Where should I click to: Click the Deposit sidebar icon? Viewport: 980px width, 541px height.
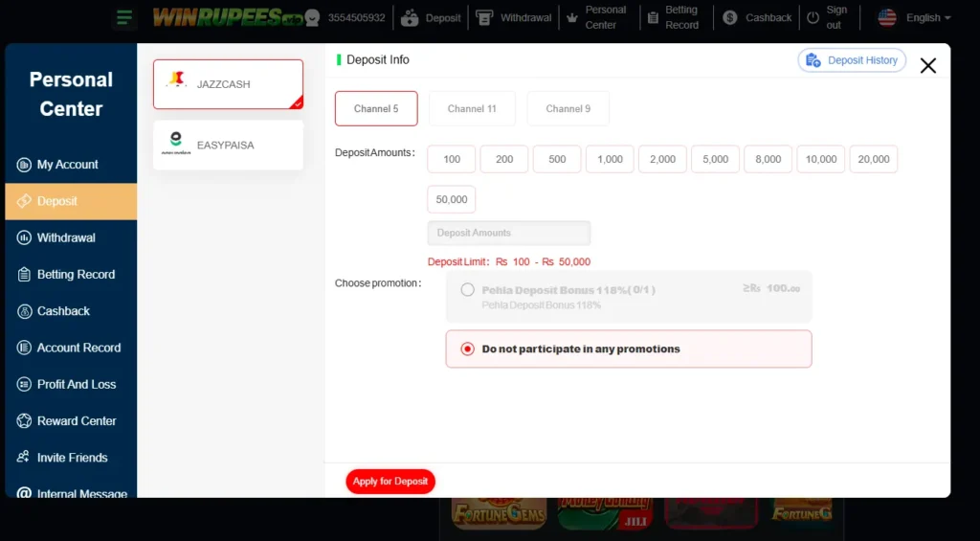tap(24, 201)
